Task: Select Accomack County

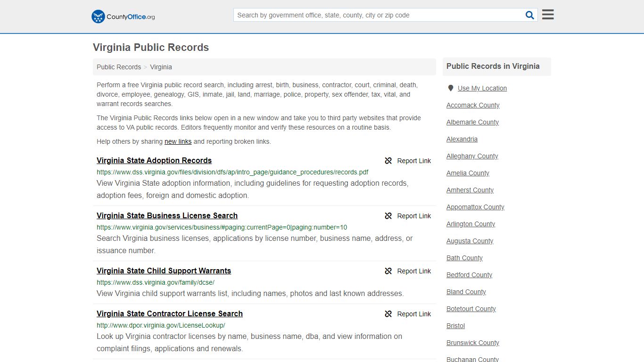Action: click(473, 105)
